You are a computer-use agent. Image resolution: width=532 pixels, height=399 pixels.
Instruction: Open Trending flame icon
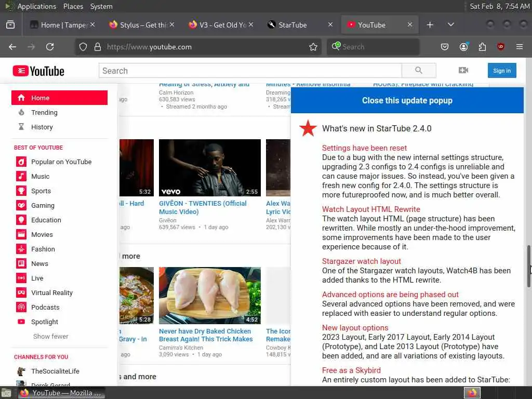(21, 112)
